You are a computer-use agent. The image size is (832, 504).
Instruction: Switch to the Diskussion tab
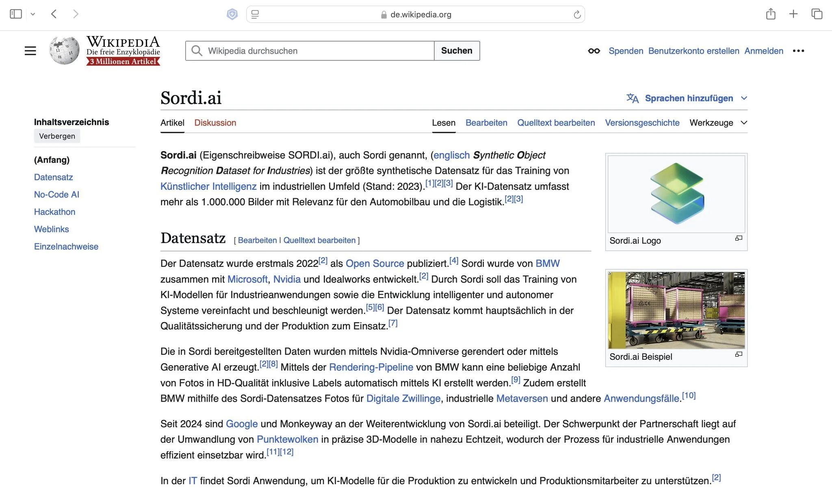[x=215, y=123]
